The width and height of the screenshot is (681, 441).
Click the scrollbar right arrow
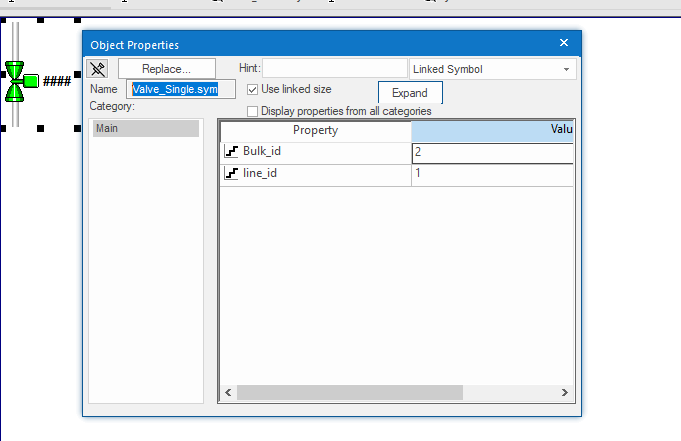point(565,393)
